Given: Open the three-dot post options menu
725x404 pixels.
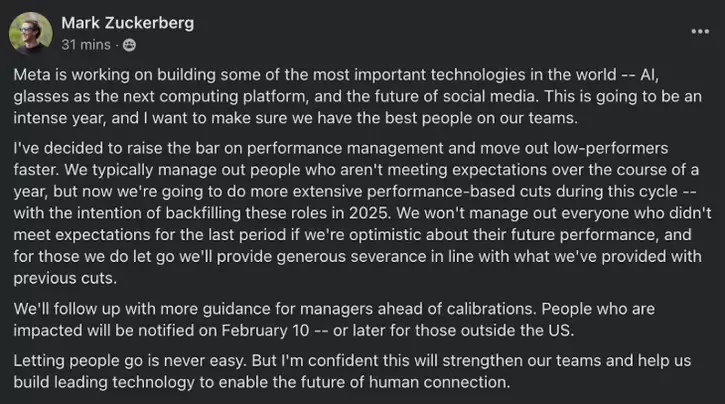Looking at the screenshot, I should (700, 31).
